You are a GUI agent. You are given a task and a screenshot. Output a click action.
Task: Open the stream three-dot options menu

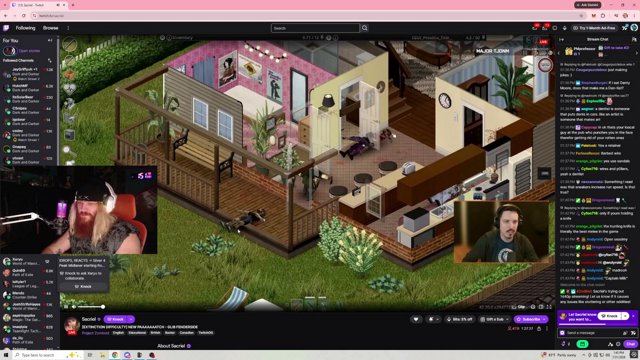(547, 329)
